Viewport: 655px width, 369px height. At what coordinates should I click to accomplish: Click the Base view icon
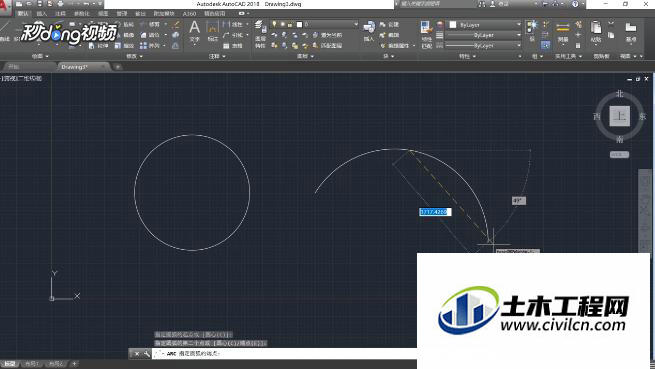click(631, 28)
